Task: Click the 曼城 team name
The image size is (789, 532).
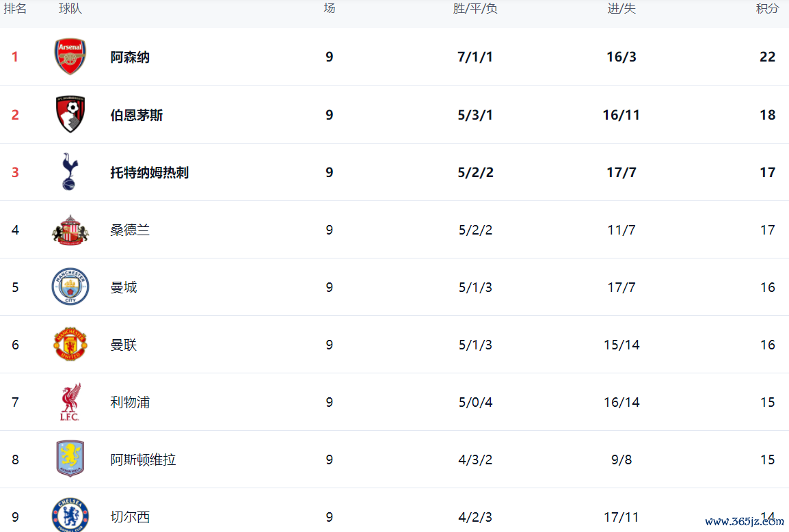Action: tap(124, 287)
